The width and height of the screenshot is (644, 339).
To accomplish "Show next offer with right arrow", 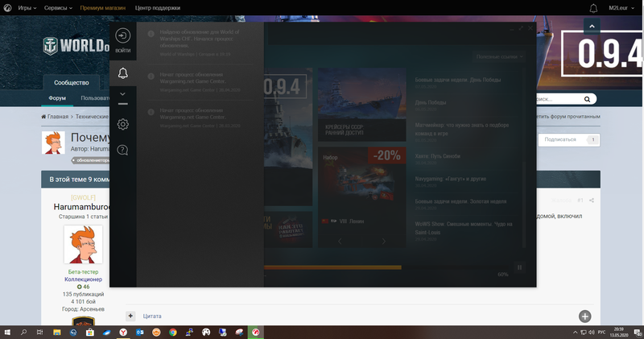I will pyautogui.click(x=384, y=242).
